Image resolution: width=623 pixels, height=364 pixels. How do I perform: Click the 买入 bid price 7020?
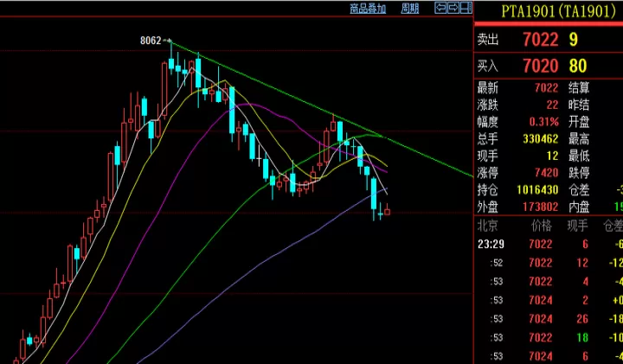coord(541,66)
